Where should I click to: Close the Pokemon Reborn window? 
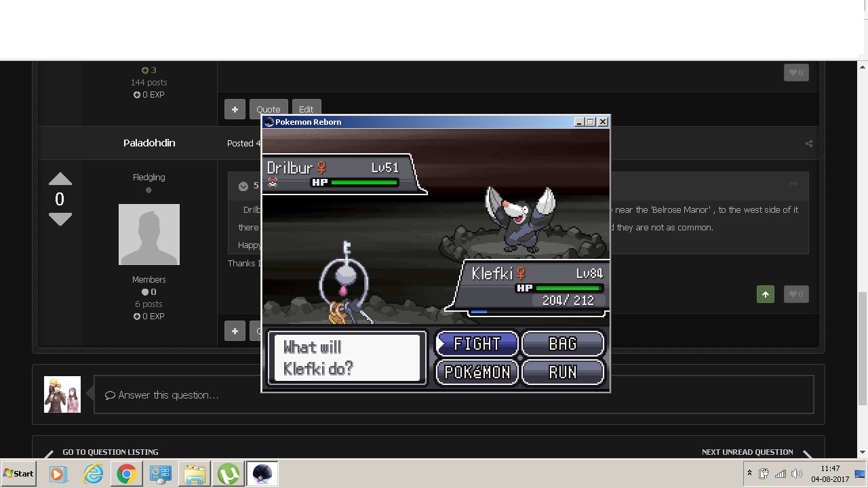[603, 122]
